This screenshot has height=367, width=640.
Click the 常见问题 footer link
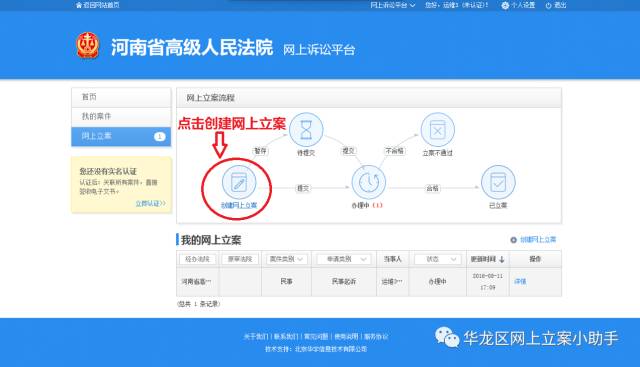pos(316,336)
